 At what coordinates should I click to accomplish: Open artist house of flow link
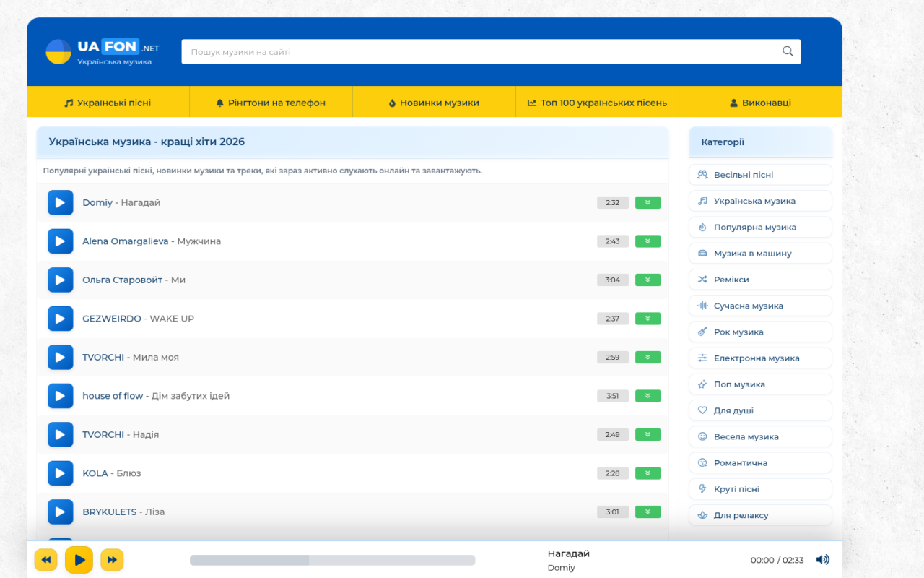point(113,396)
